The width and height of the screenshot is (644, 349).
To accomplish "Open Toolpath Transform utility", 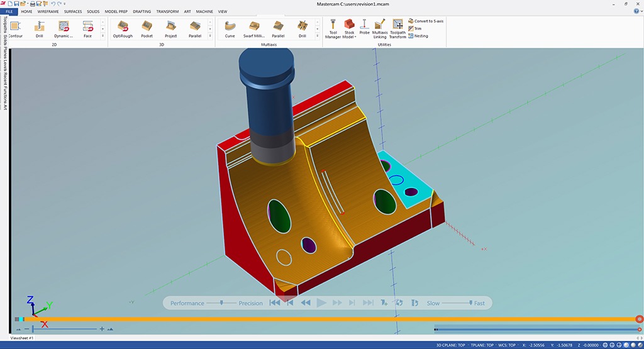I will [x=397, y=28].
